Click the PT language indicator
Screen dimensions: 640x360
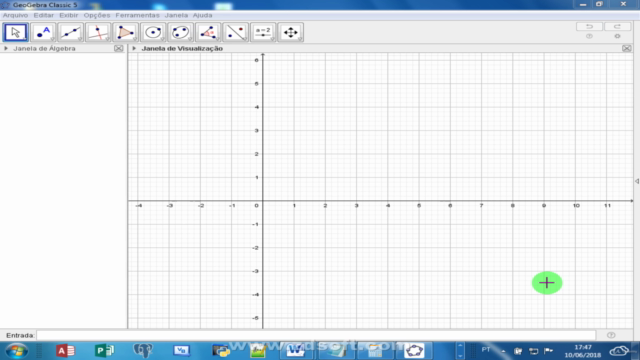pos(486,350)
